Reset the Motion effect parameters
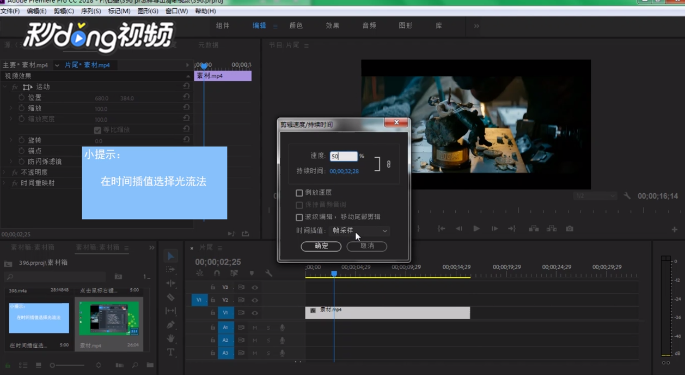The height and width of the screenshot is (375, 685). pos(187,86)
